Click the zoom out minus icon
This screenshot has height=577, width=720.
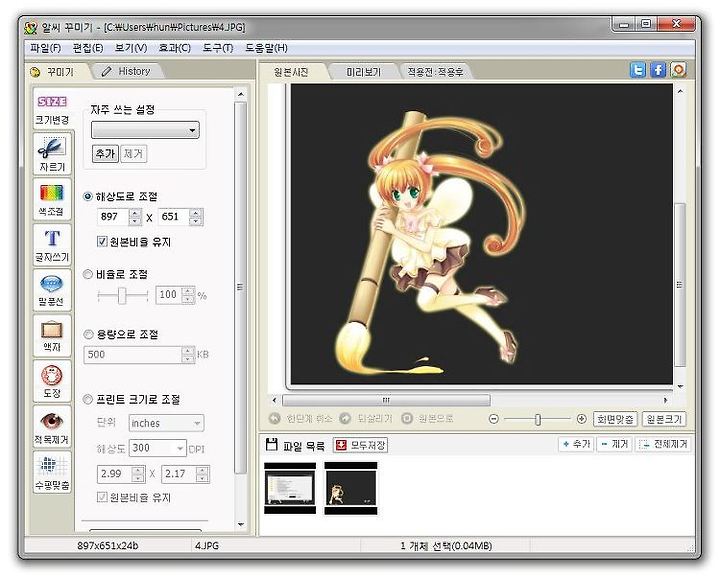pos(494,419)
